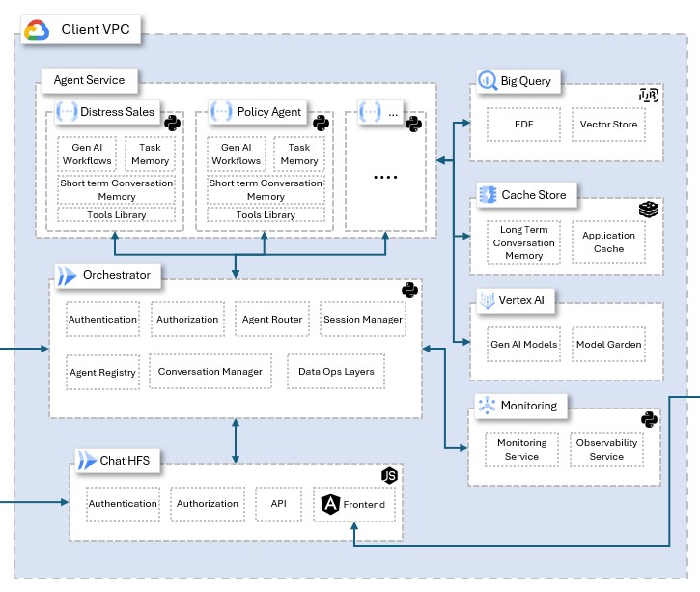
Task: Select the Distress Sales agent icon
Action: click(68, 112)
